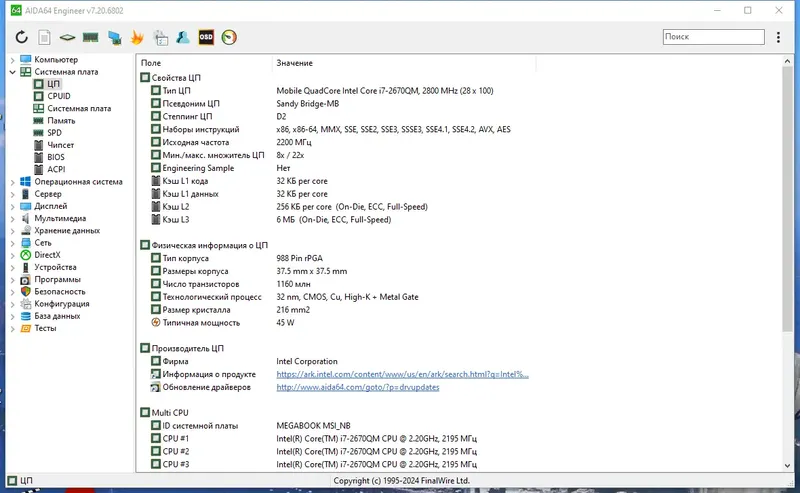Expand the DirectX tree node
Viewport: 800px width, 493px height.
[12, 255]
